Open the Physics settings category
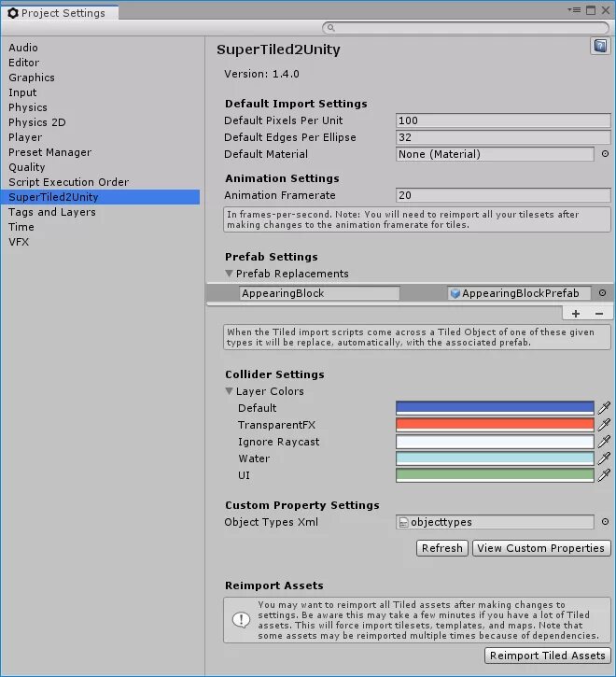 pyautogui.click(x=28, y=107)
